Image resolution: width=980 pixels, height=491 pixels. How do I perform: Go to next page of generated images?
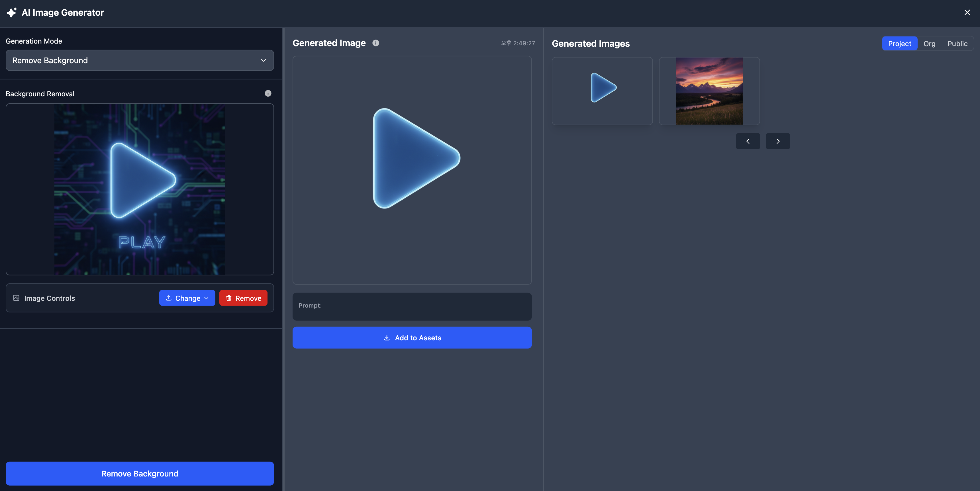(778, 141)
